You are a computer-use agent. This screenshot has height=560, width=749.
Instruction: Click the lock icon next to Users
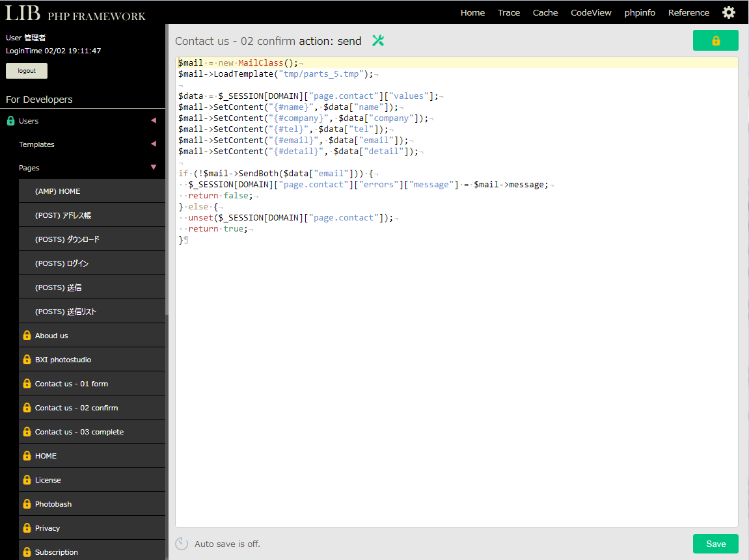pos(10,120)
